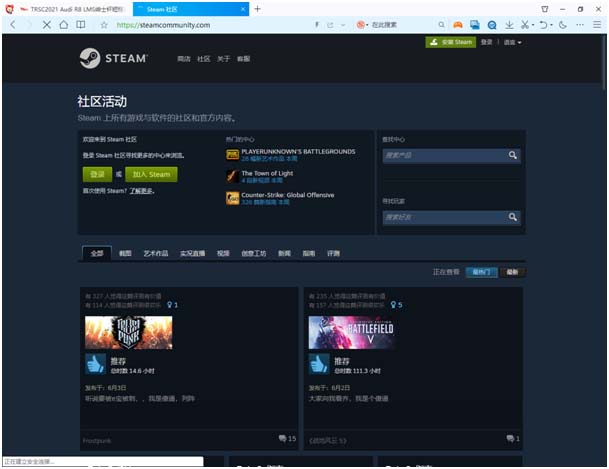Expand the search engine selector dropdown
Viewport: 609px width, 469px height.
(x=367, y=25)
